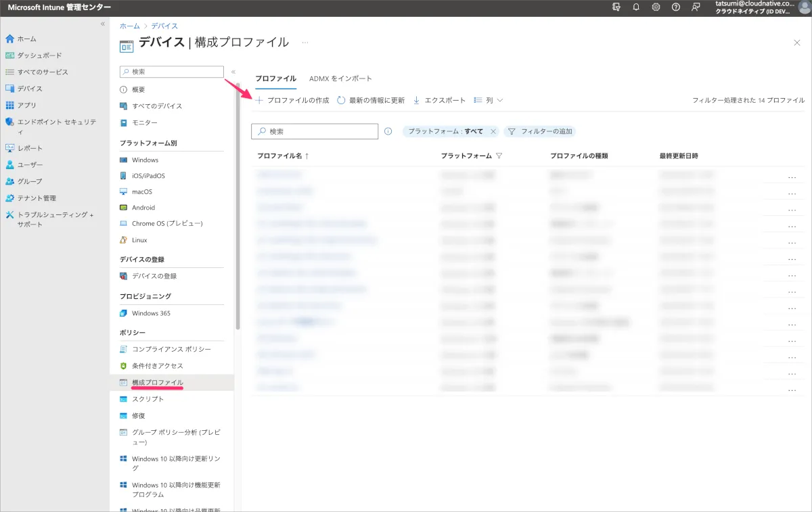This screenshot has width=812, height=512.
Task: Collapse the left navigation menu
Action: [x=103, y=24]
